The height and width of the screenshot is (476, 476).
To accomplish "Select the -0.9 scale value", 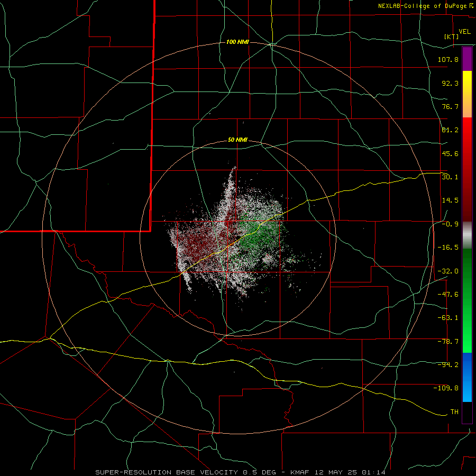I will click(450, 224).
